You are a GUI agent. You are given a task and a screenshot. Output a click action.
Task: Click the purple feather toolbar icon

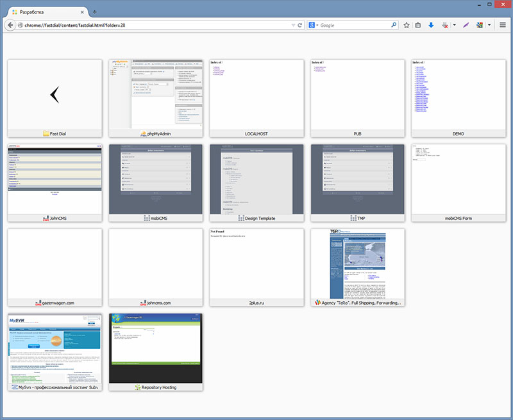click(467, 25)
